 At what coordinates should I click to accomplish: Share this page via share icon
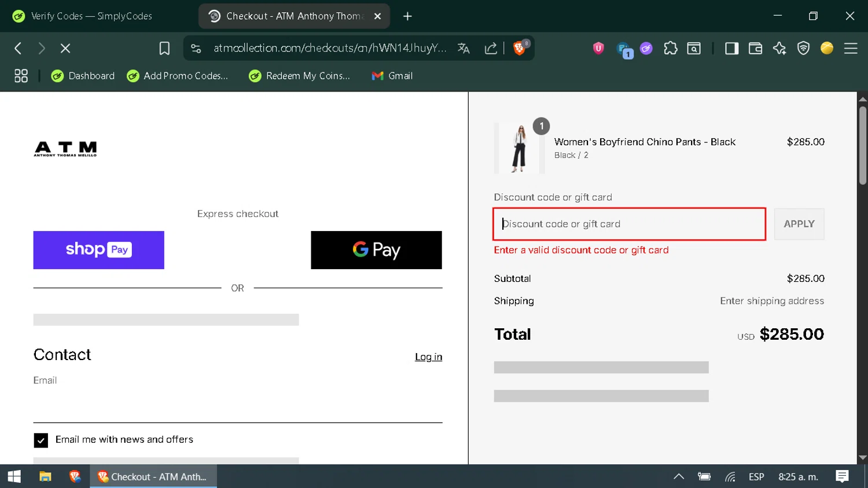pyautogui.click(x=491, y=49)
